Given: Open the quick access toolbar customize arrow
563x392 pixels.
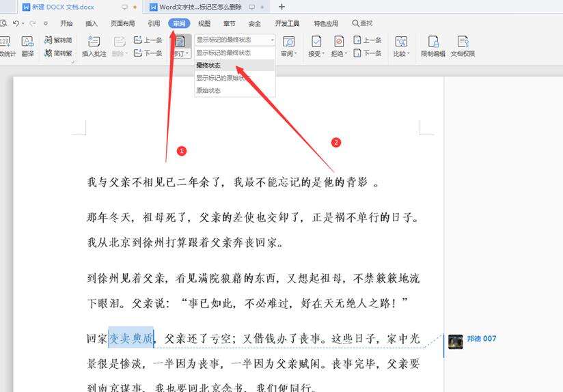Looking at the screenshot, I should [46, 23].
